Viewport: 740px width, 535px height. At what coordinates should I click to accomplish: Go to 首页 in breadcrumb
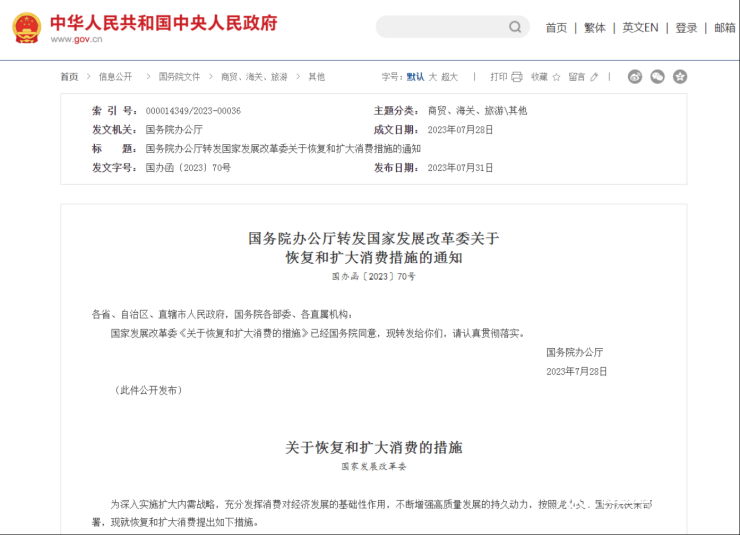tap(69, 77)
